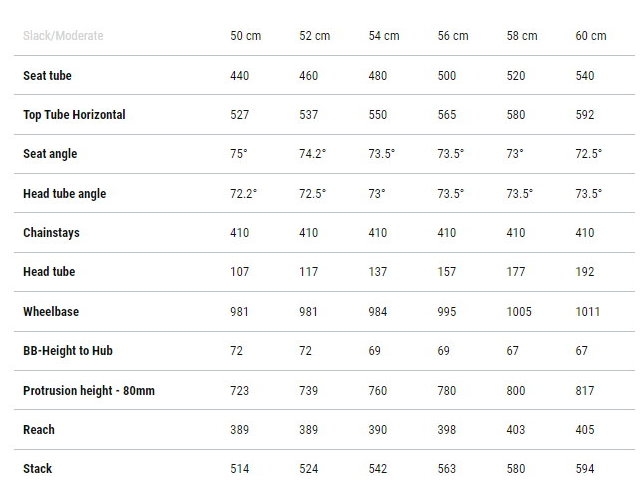Click the Protrusion height - 80mm label
This screenshot has height=500, width=644.
pos(89,390)
